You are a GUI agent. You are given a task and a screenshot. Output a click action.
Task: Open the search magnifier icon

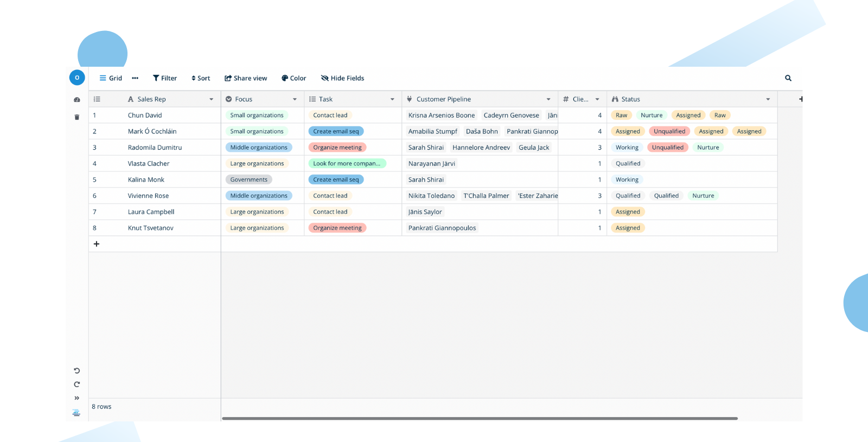click(788, 78)
